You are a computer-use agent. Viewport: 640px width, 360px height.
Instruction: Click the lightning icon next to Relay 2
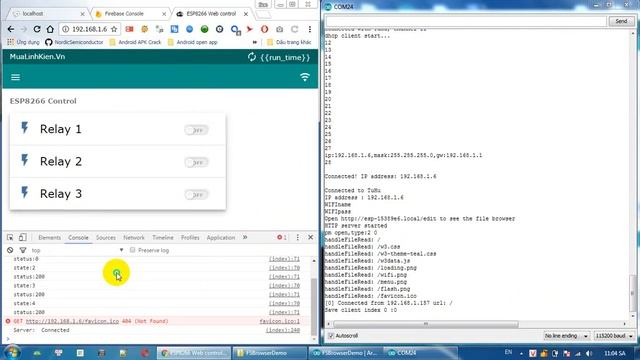coord(25,160)
